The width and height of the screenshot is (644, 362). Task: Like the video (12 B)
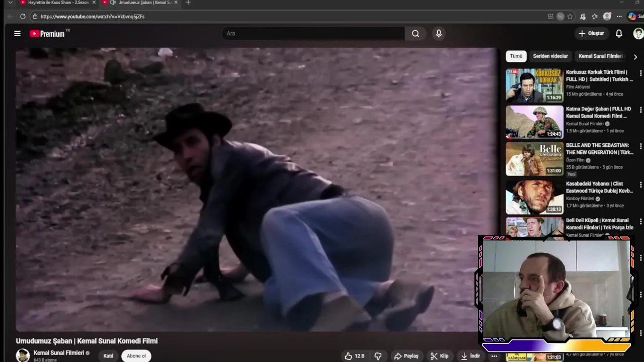355,356
